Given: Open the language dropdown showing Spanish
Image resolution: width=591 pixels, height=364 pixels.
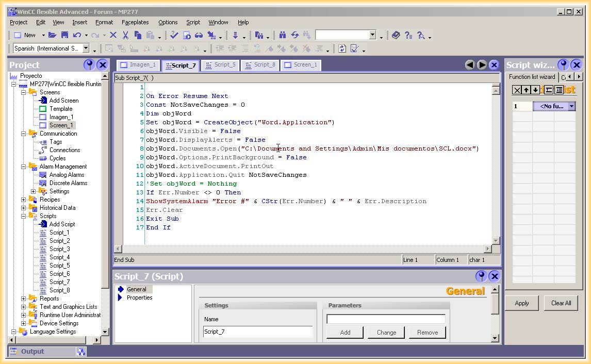Looking at the screenshot, I should point(86,48).
